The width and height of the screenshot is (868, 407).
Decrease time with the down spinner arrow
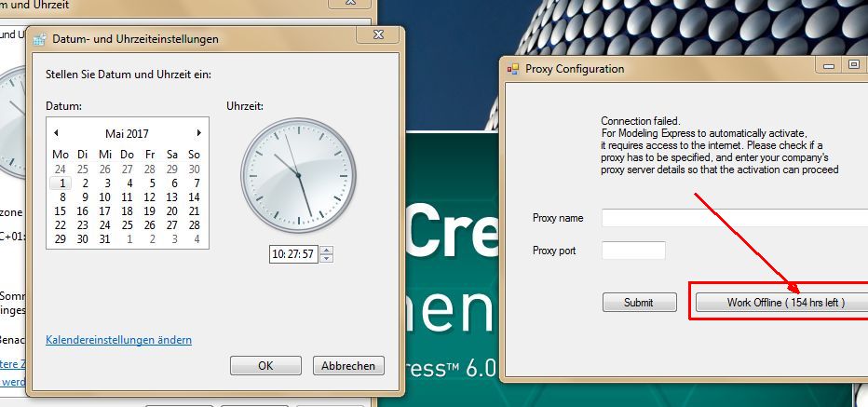coord(327,259)
